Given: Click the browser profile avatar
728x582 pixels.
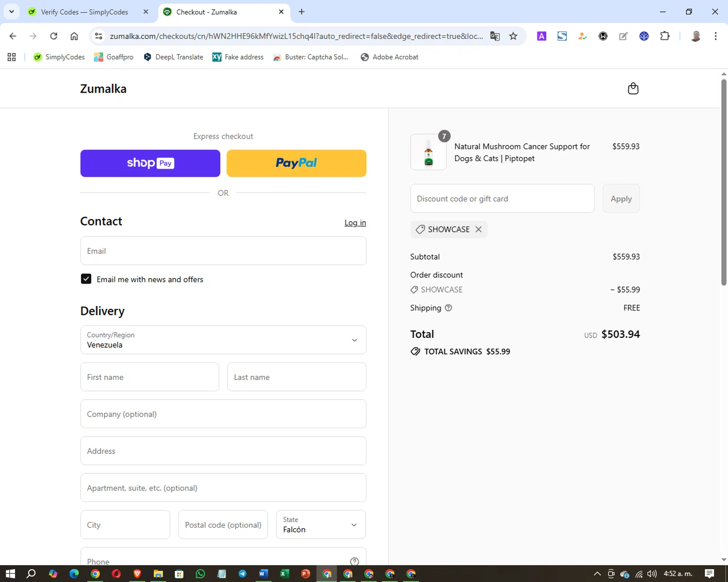Looking at the screenshot, I should 695,36.
